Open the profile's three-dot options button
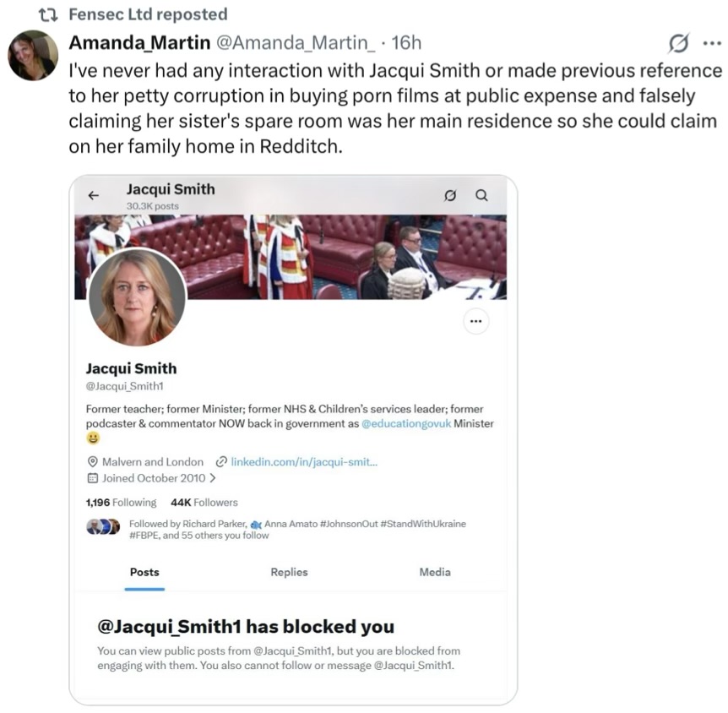Viewport: 728px width, 713px height. (476, 321)
